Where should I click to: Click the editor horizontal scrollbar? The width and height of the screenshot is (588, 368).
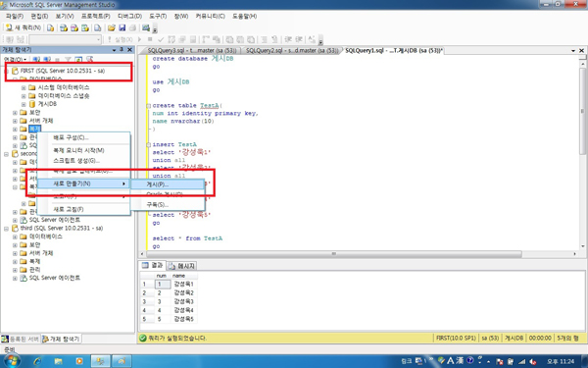coord(334,254)
